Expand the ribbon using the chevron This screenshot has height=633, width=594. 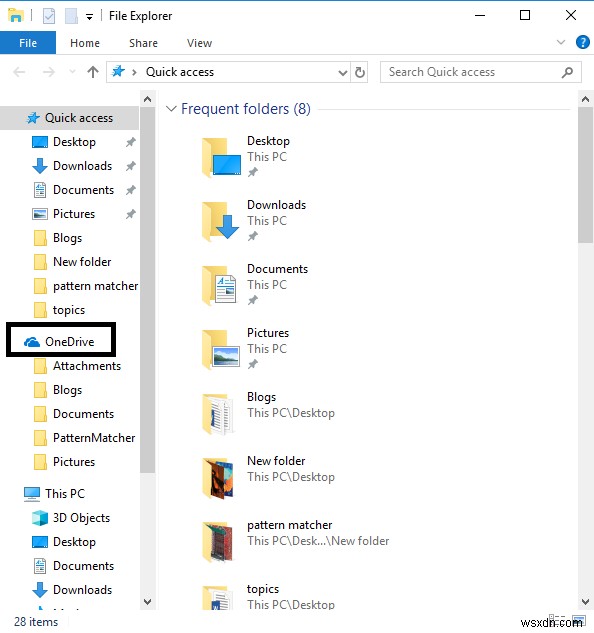(560, 42)
